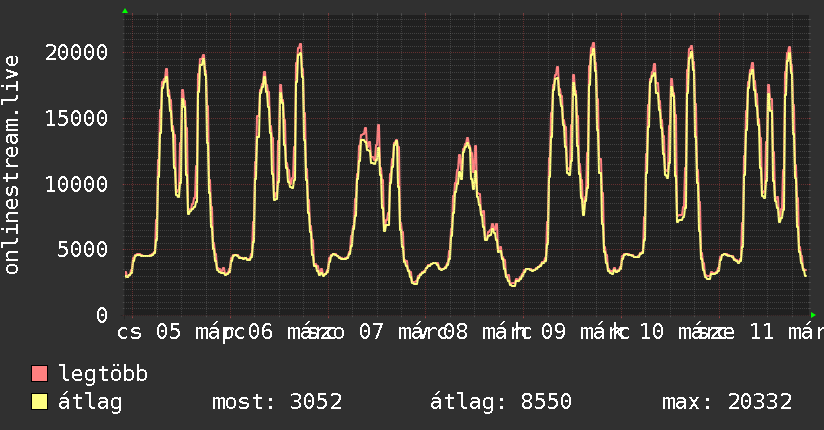The image size is (824, 430).
Task: Click the 07 date label on x-axis
Action: click(371, 332)
